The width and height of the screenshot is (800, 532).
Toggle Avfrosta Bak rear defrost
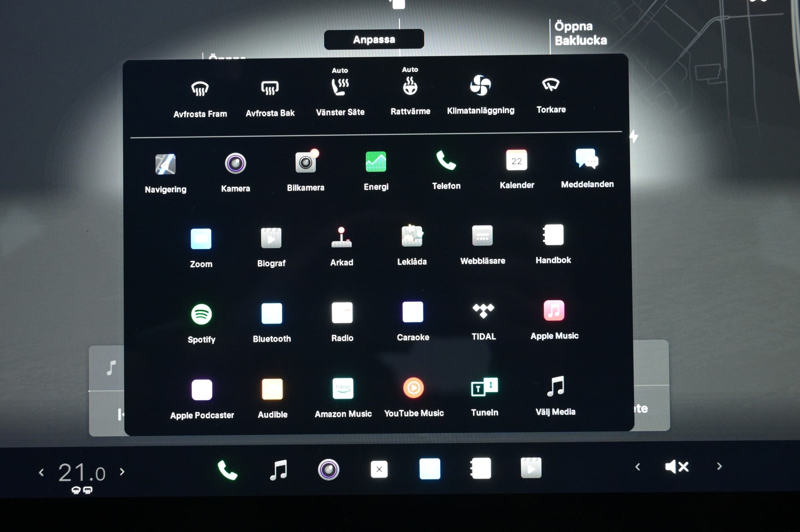[270, 99]
